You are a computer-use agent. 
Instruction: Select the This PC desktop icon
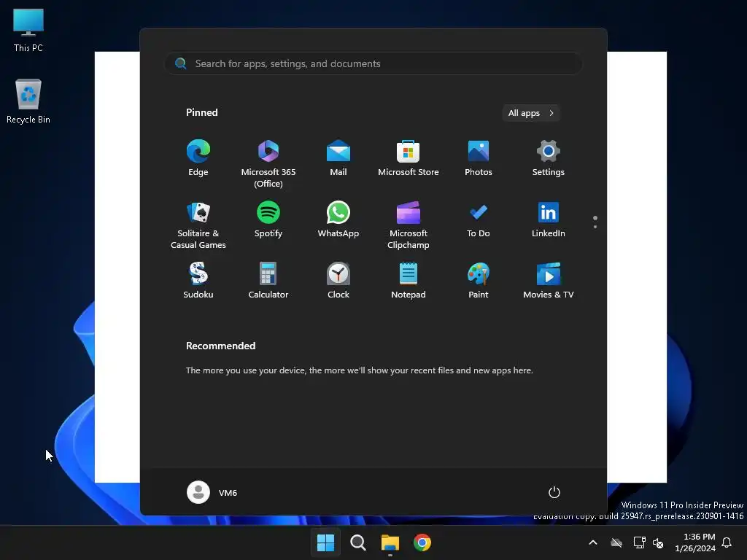28,29
